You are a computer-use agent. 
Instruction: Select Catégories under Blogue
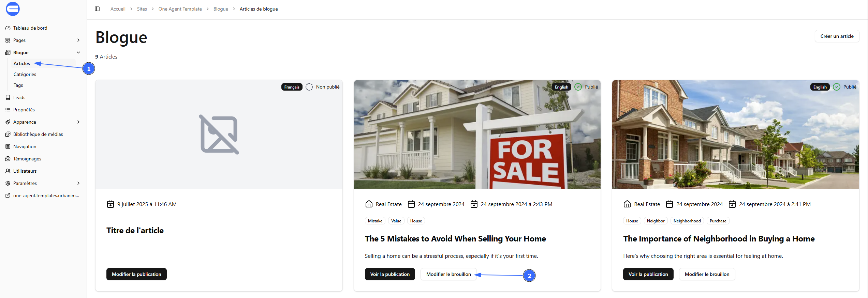[x=25, y=74]
